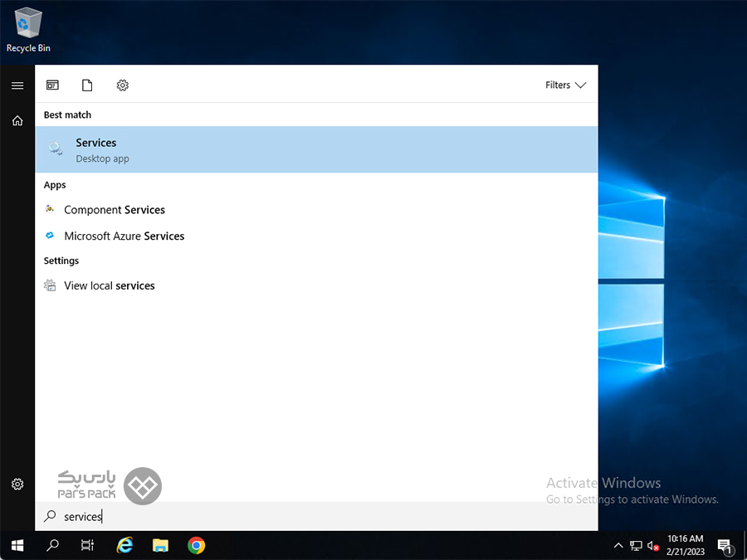The image size is (747, 560).
Task: Open File Explorer from taskbar
Action: 160,545
